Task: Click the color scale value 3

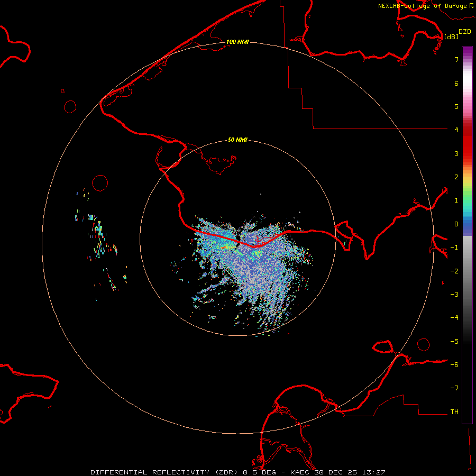Action: tap(456, 153)
